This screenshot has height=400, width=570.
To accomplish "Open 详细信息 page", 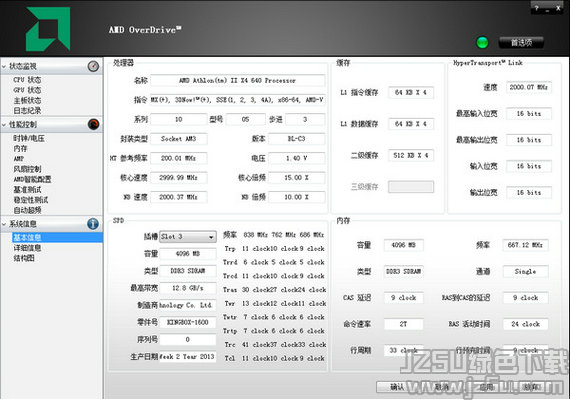I will point(27,248).
